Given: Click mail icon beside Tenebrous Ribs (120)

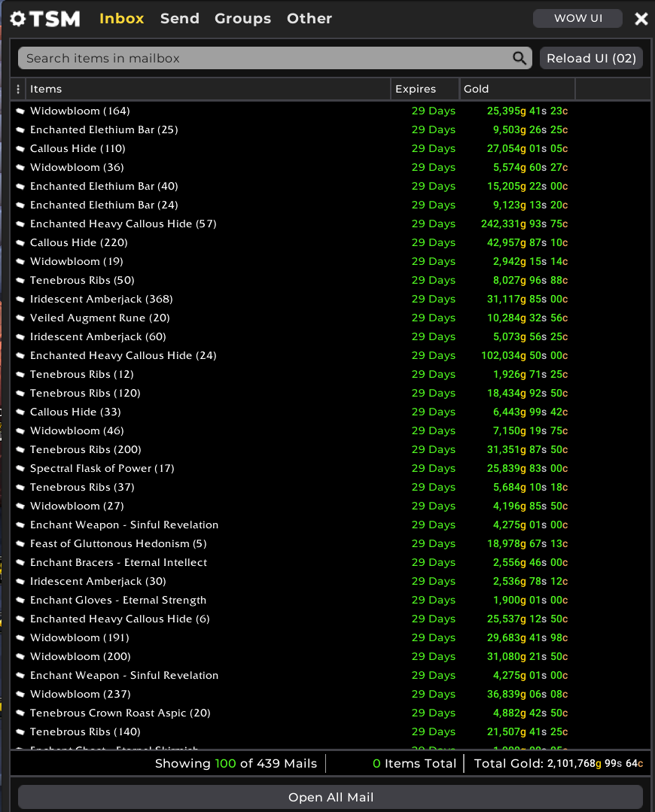Looking at the screenshot, I should (20, 393).
